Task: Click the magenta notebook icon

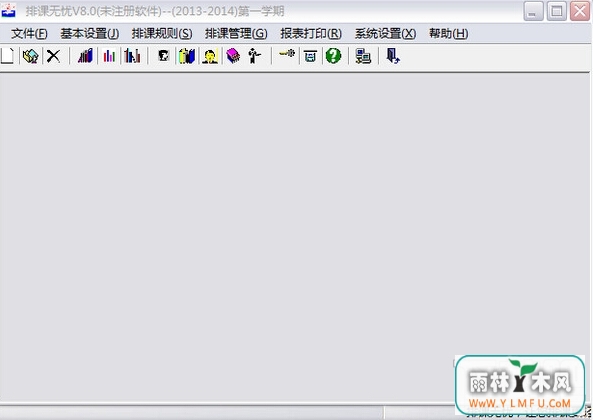Action: click(233, 56)
